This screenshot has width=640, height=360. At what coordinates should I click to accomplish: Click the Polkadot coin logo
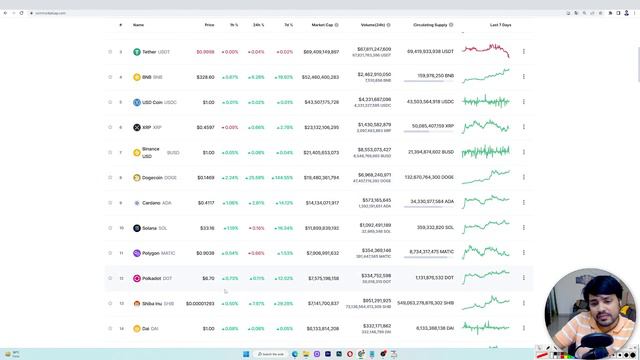pos(137,278)
